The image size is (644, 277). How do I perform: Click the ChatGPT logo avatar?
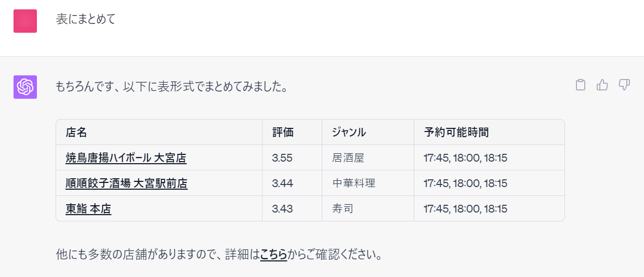tap(25, 87)
